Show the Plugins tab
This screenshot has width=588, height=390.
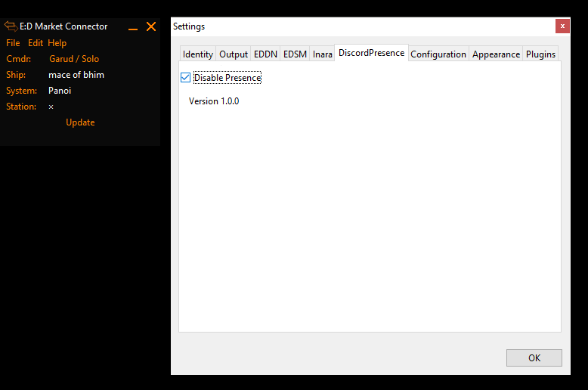click(540, 54)
